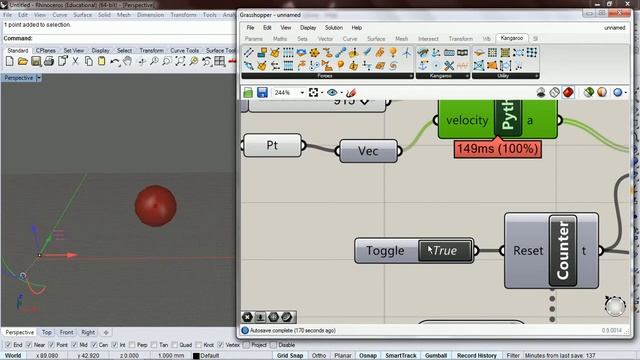This screenshot has width=640, height=360.
Task: Click the Grasshopper Open file green icon
Action: tap(248, 93)
